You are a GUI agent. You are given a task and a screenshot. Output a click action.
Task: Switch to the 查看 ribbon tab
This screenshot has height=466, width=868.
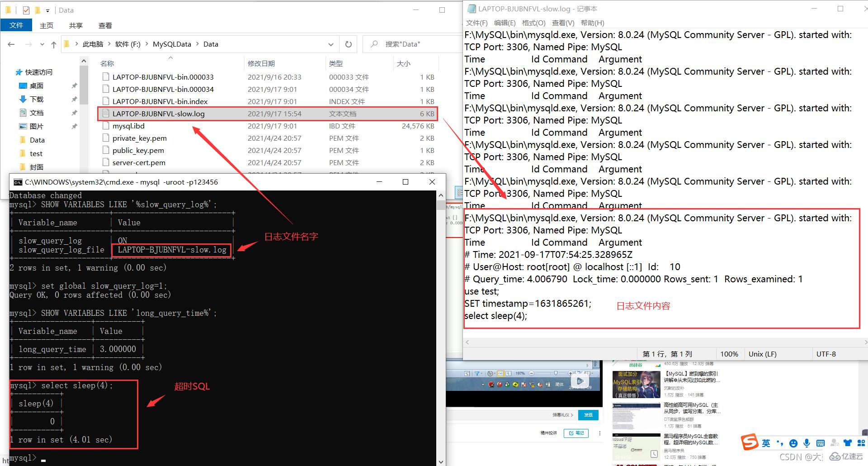pyautogui.click(x=105, y=25)
